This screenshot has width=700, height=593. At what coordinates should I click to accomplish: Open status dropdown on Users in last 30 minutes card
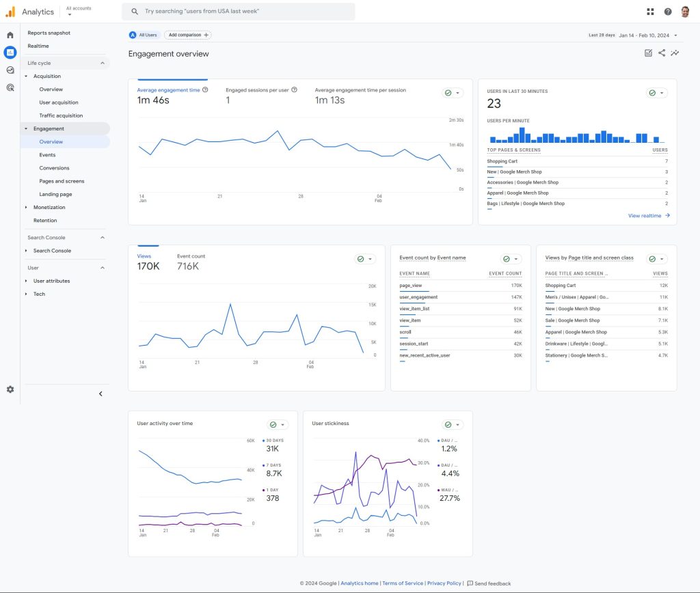pos(657,93)
